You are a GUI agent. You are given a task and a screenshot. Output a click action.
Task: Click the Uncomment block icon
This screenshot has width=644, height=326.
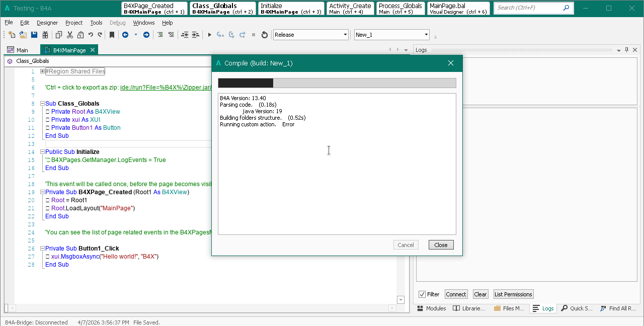(x=171, y=35)
